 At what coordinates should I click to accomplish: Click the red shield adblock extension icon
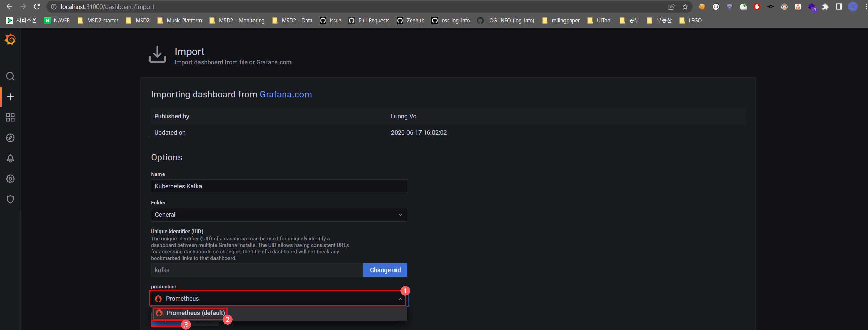coord(757,6)
